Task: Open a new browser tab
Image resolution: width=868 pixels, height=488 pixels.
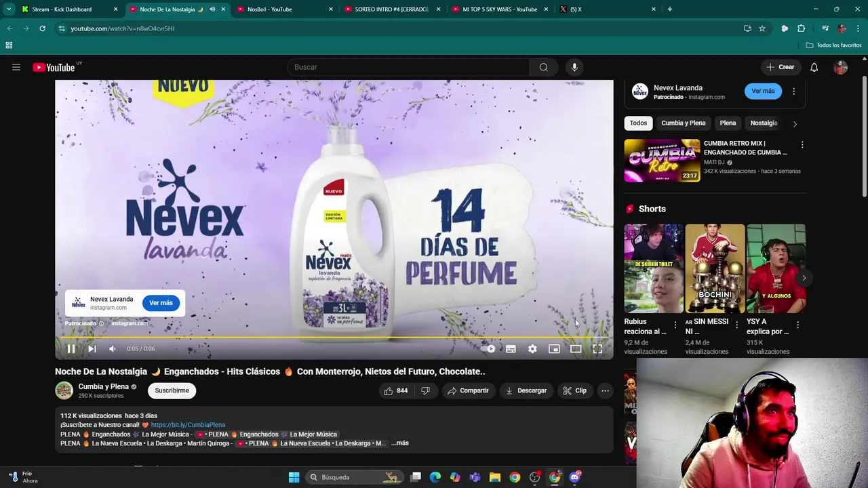Action: tap(670, 9)
